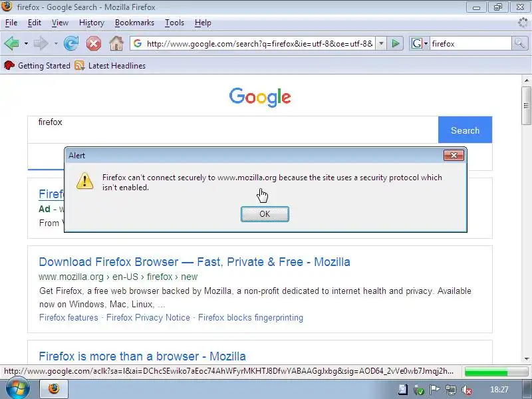Screen dimensions: 532x399
Task: Open Download Firefox Browser result link
Action: click(194, 262)
